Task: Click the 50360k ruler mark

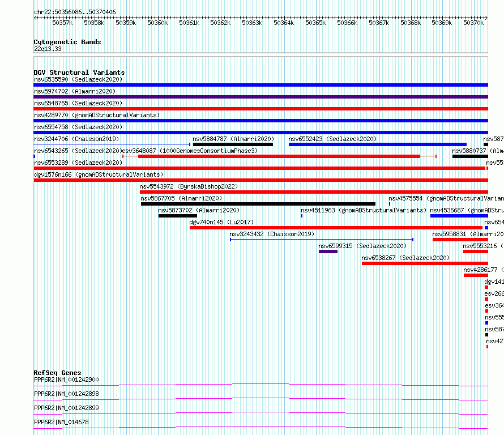Action: pos(157,23)
